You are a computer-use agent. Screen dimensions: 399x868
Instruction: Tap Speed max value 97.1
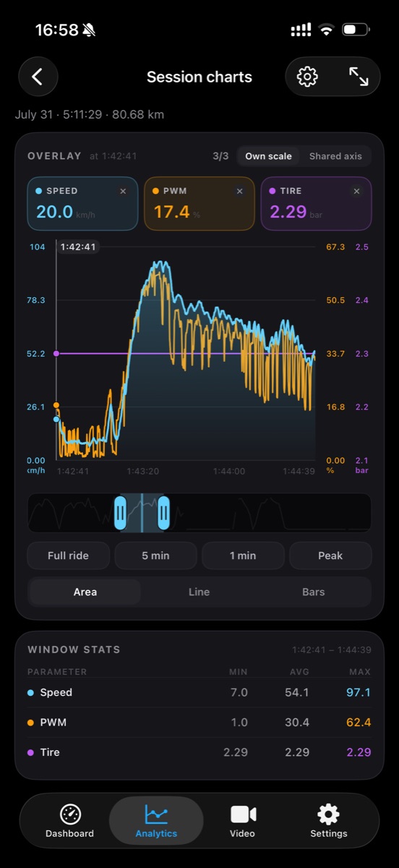(x=359, y=692)
